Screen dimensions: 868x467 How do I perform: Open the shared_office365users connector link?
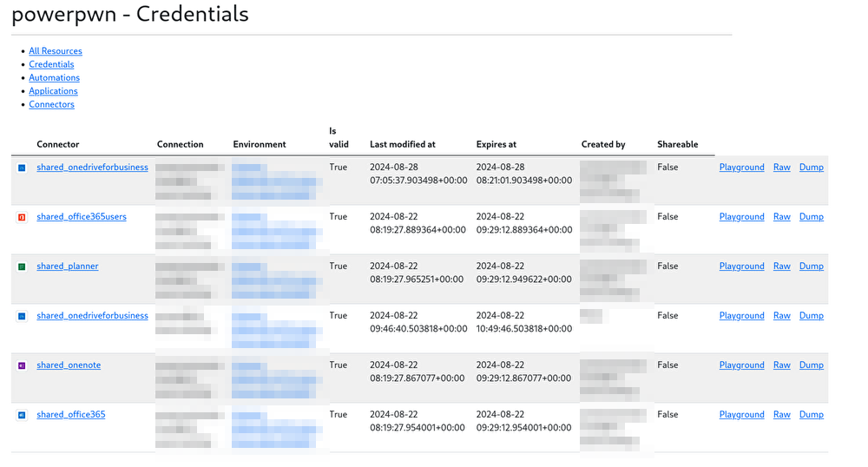[x=82, y=216]
